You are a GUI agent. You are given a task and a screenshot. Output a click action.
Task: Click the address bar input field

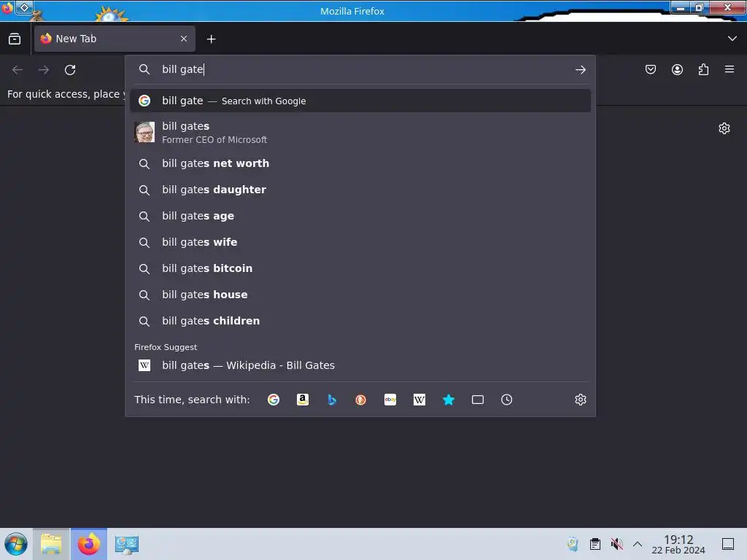coord(362,69)
